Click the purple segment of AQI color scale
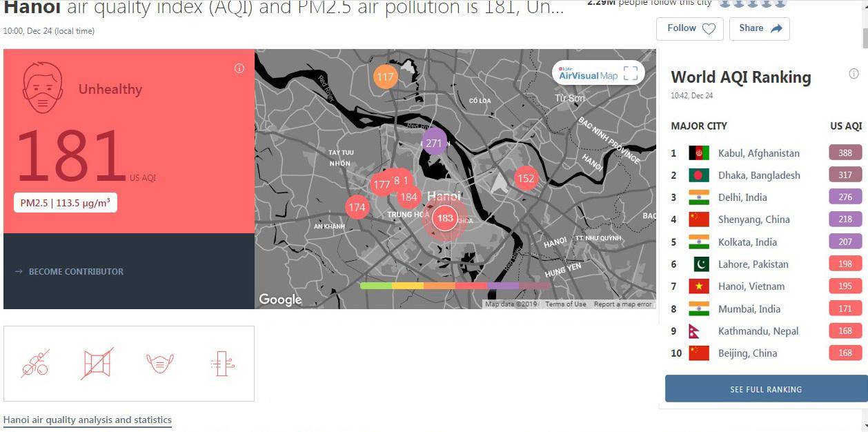The width and height of the screenshot is (868, 432). point(502,285)
